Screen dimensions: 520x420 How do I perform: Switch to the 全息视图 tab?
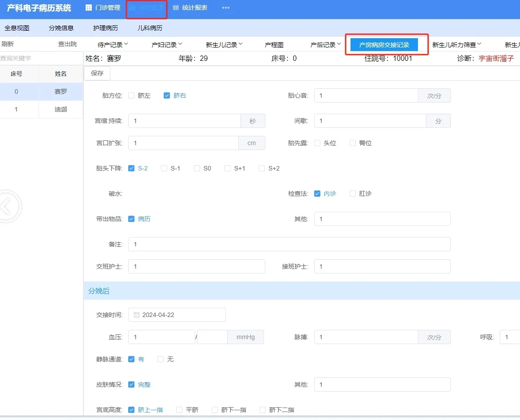pyautogui.click(x=17, y=28)
